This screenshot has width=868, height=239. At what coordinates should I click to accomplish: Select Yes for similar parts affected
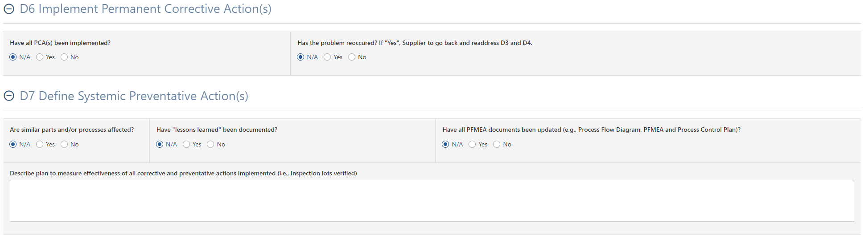coord(40,144)
